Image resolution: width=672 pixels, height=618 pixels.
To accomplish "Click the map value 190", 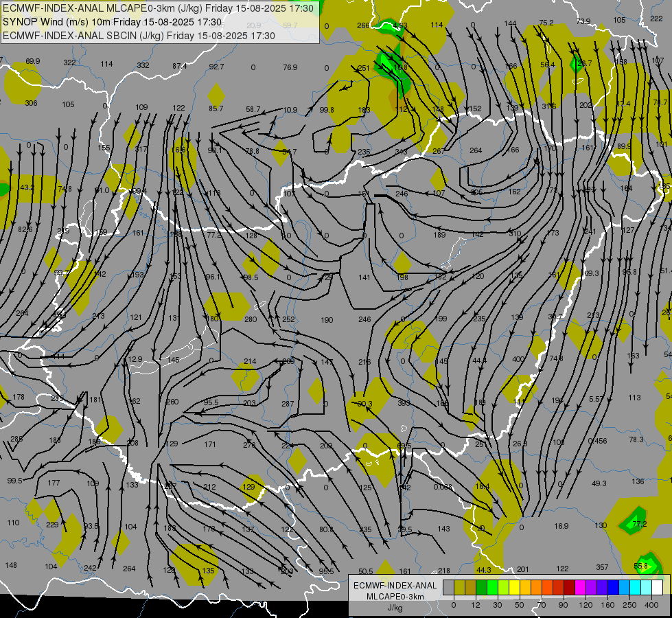I will click(x=327, y=320).
